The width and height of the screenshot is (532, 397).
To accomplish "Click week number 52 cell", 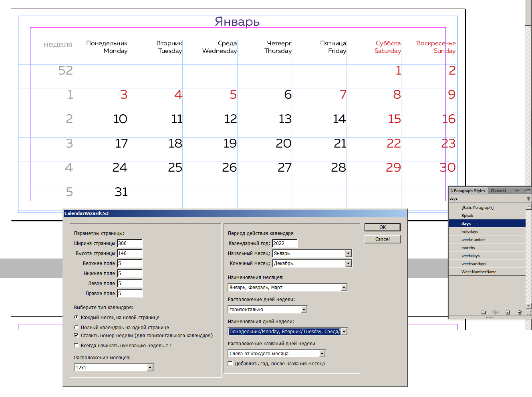I will [66, 71].
